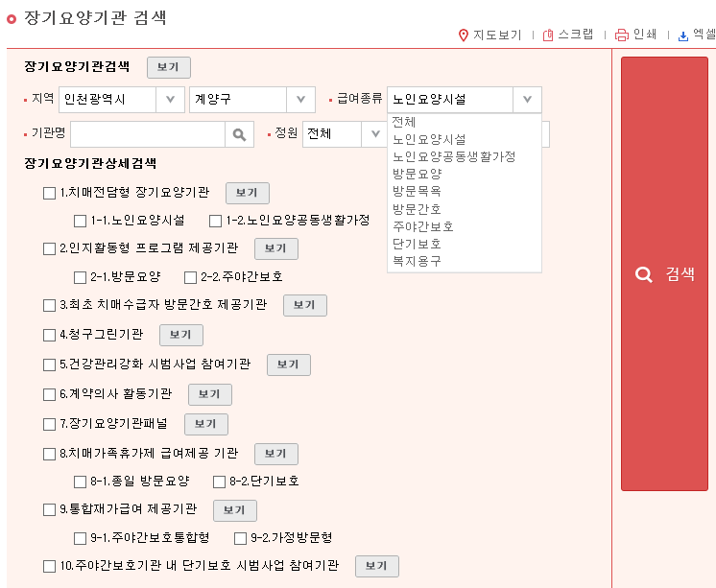Screen dimensions: 716x588
Task: Check 7.장기요양기관패널 checkbox
Action: click(x=49, y=424)
